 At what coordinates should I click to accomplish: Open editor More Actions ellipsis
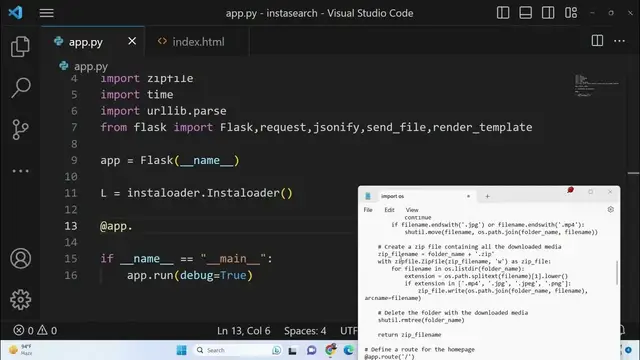619,41
